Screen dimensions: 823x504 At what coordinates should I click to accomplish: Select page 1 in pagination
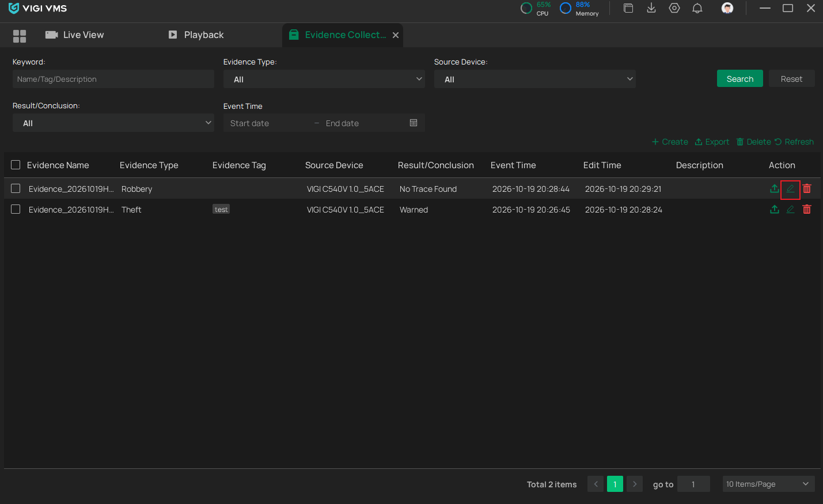(615, 484)
